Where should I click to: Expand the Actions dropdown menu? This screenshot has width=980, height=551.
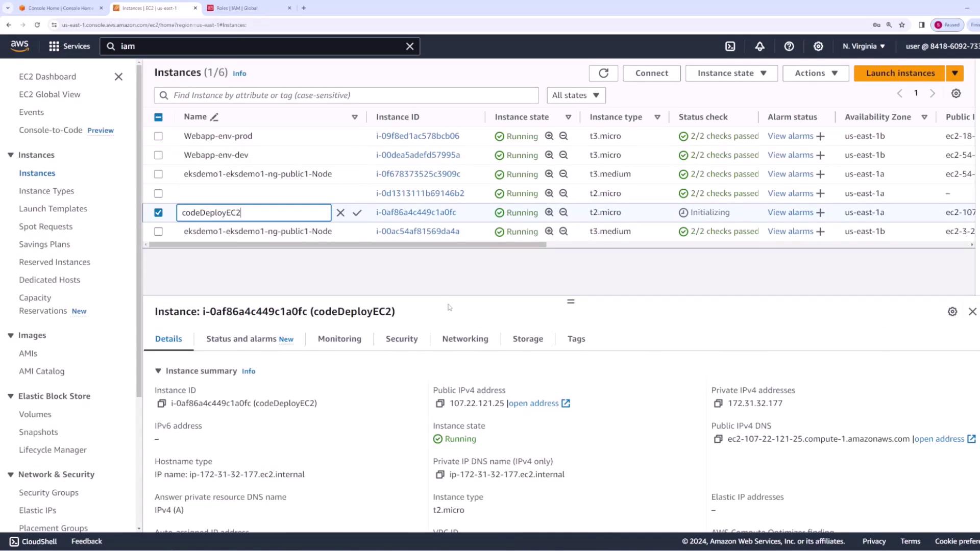[815, 73]
